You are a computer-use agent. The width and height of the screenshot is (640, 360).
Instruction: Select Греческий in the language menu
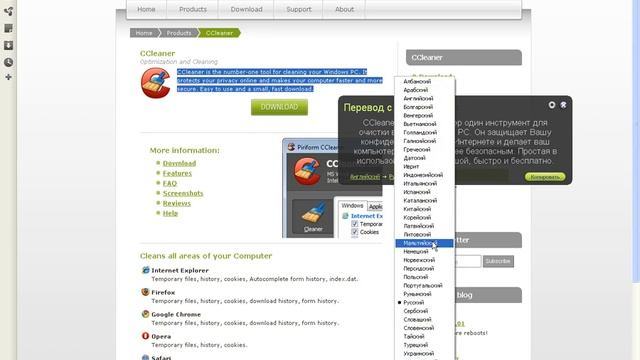click(424, 149)
